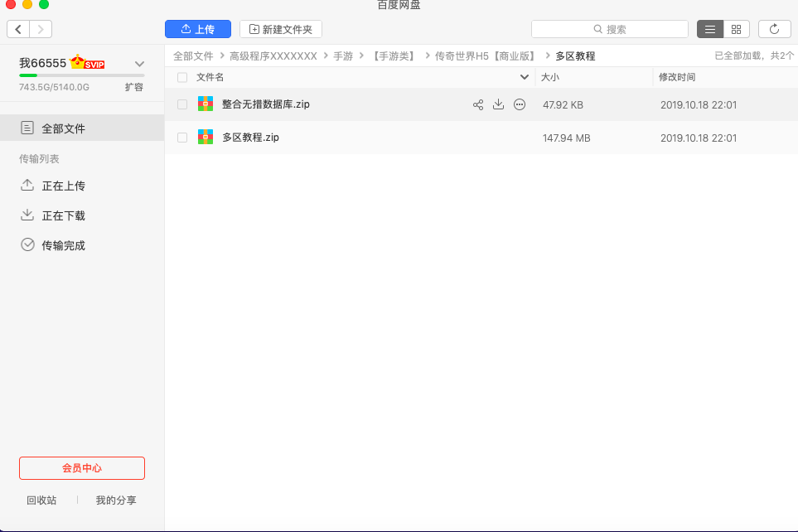The image size is (798, 532).
Task: Go back with the left arrow button
Action: 18,29
